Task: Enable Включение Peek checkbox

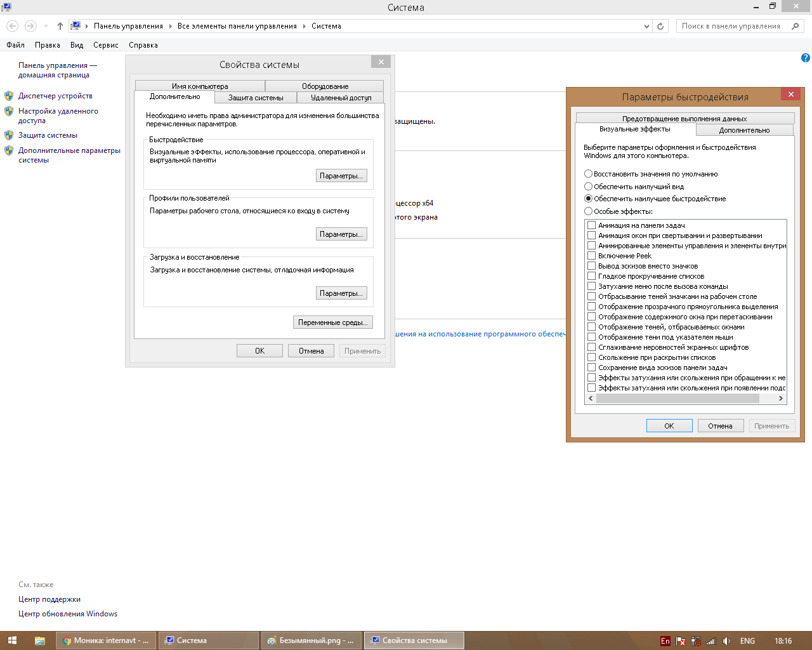Action: (x=592, y=256)
